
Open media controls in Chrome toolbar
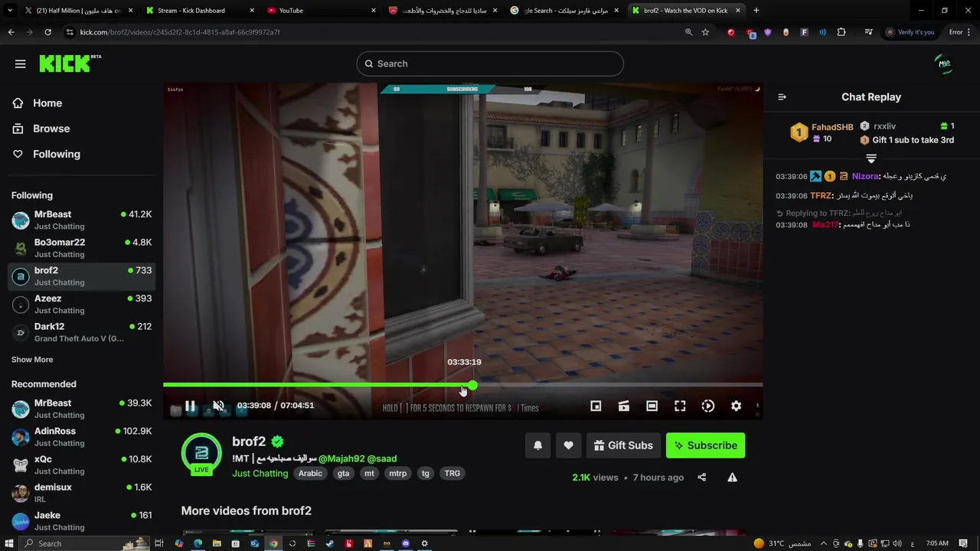[x=868, y=32]
